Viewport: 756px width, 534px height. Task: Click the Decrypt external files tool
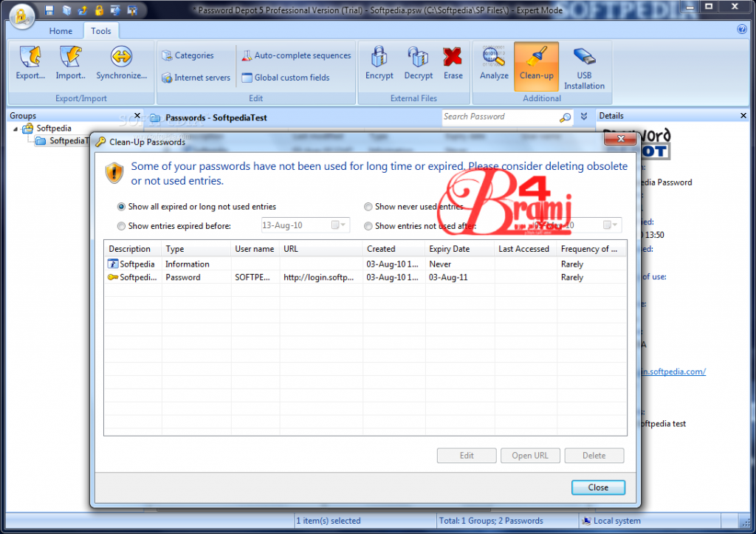(418, 63)
